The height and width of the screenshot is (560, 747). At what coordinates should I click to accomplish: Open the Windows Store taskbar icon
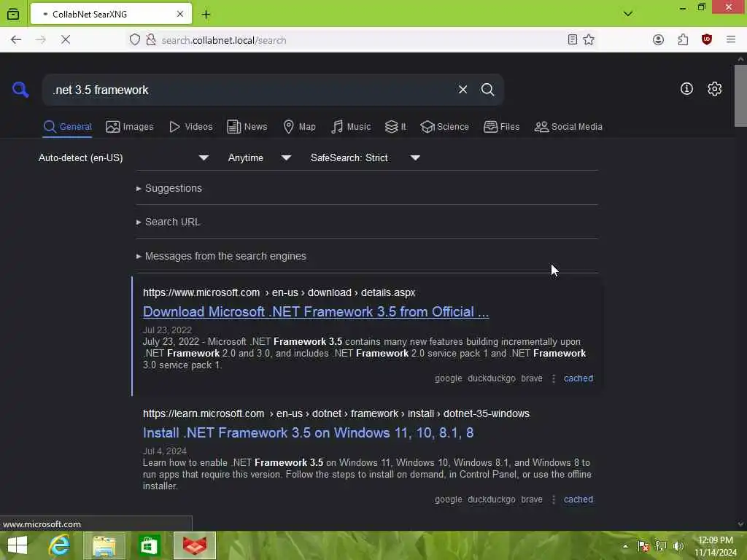[149, 545]
